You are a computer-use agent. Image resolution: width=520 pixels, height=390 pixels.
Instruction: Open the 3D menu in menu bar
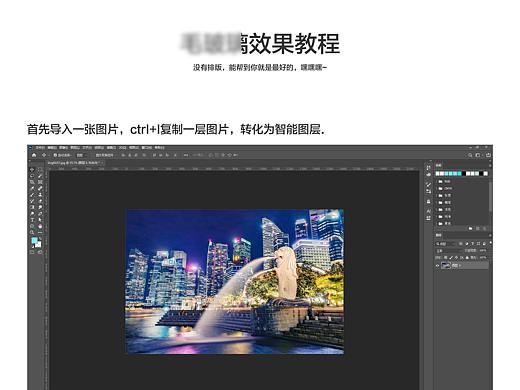[x=122, y=148]
